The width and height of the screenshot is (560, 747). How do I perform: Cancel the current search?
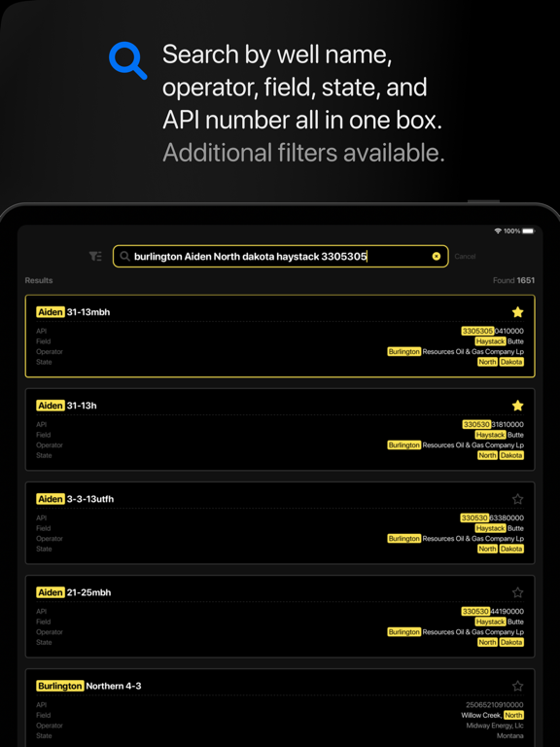click(465, 257)
